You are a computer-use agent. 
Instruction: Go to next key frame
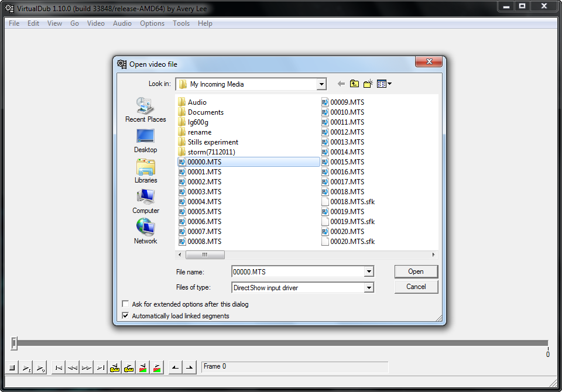129,367
